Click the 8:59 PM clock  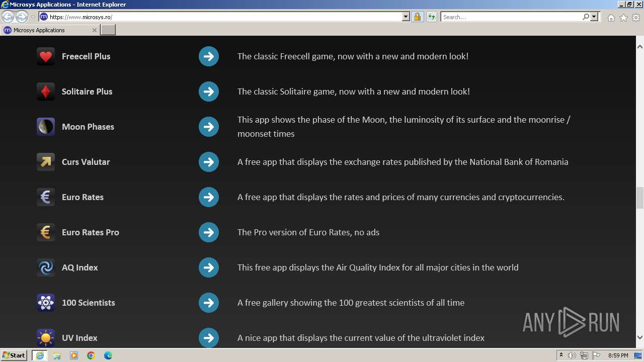pos(618,355)
